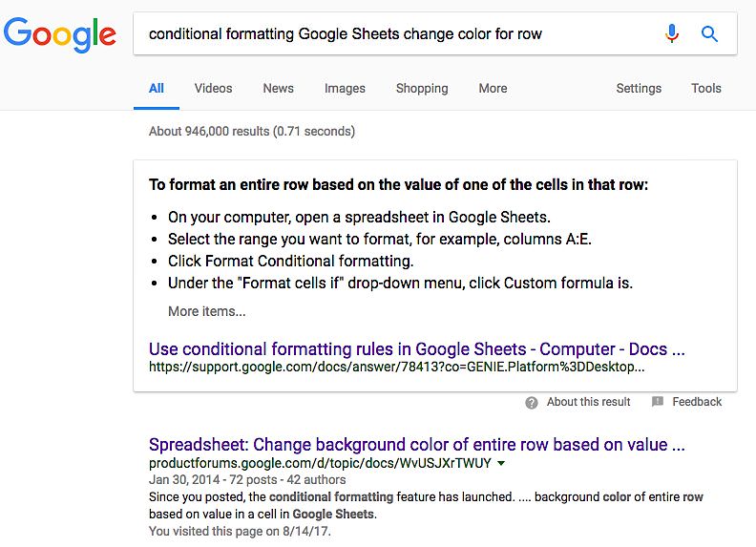Open the About this result help icon
Viewport: 756px width, 547px height.
(x=532, y=402)
